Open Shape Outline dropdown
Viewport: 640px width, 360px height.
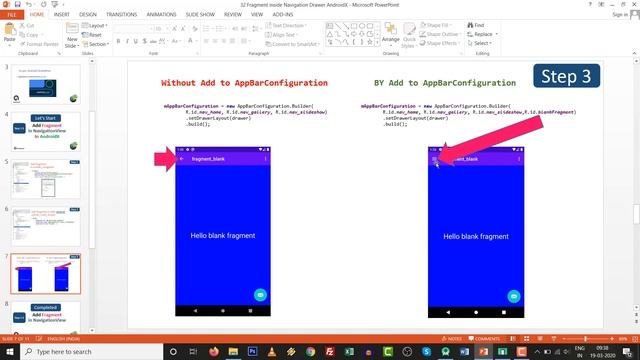(440, 34)
